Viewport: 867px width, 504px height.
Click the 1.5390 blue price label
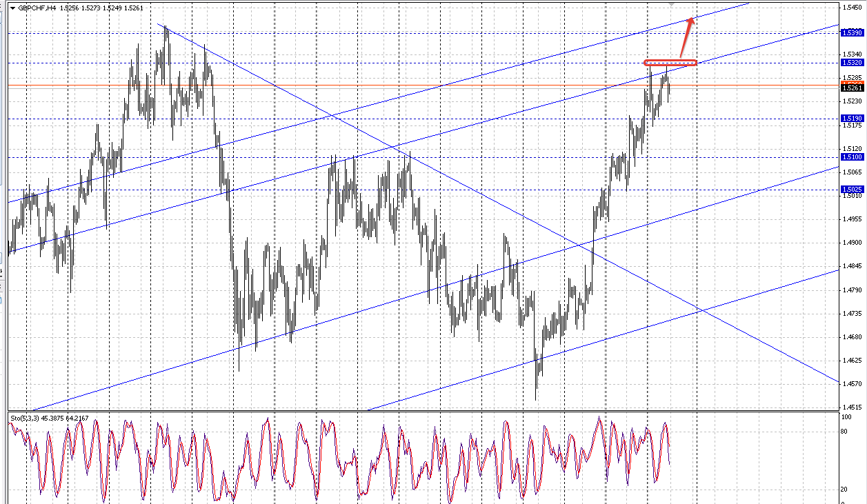pyautogui.click(x=853, y=32)
